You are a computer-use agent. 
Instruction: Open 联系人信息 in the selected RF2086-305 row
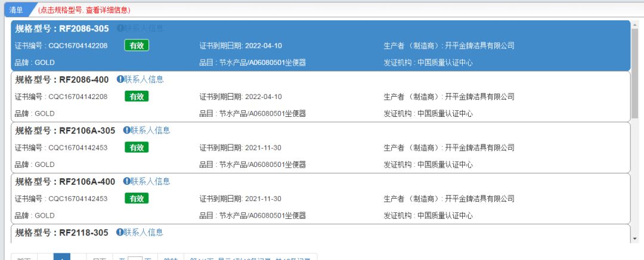144,29
